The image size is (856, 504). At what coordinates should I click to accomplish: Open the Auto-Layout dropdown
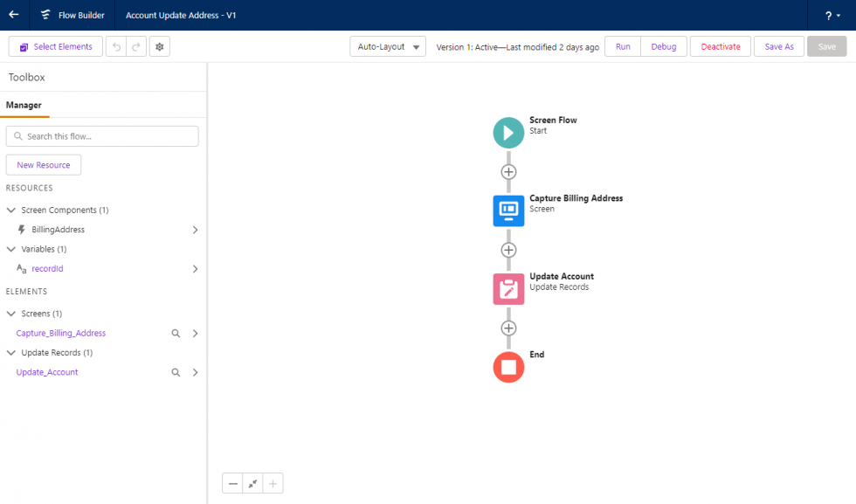[x=388, y=46]
